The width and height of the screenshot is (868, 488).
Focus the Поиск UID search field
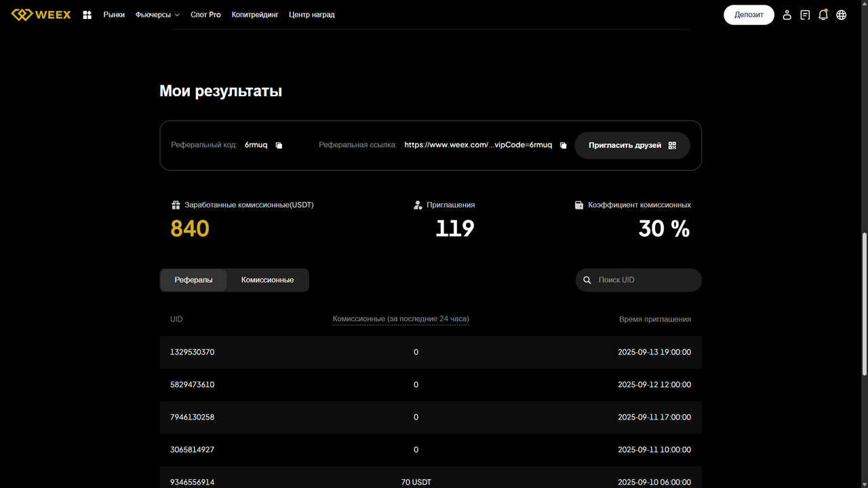(x=638, y=280)
